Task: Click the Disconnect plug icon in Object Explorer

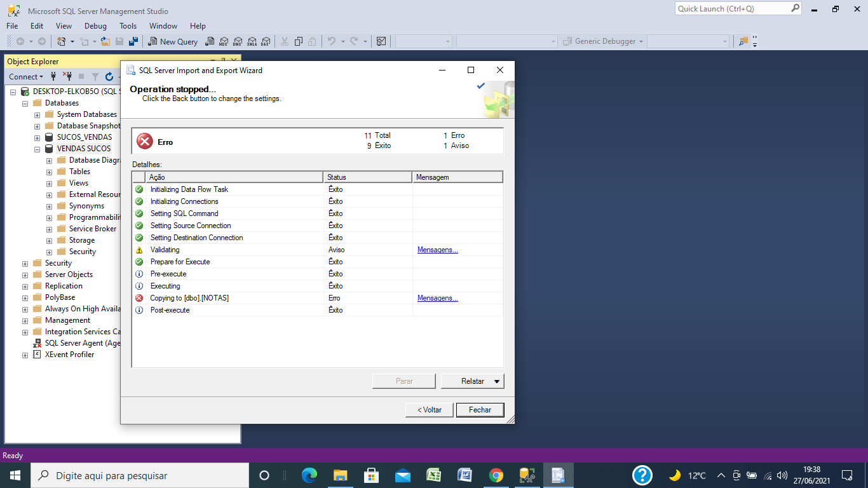Action: [67, 76]
